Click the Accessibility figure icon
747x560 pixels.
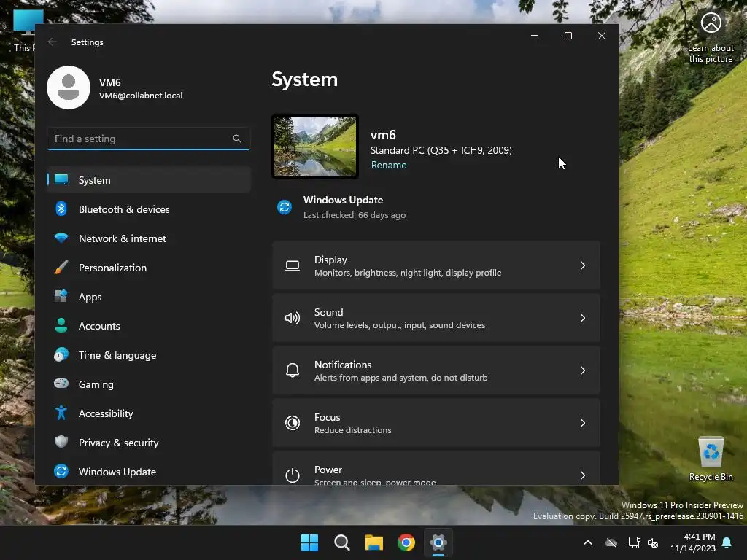click(x=61, y=413)
